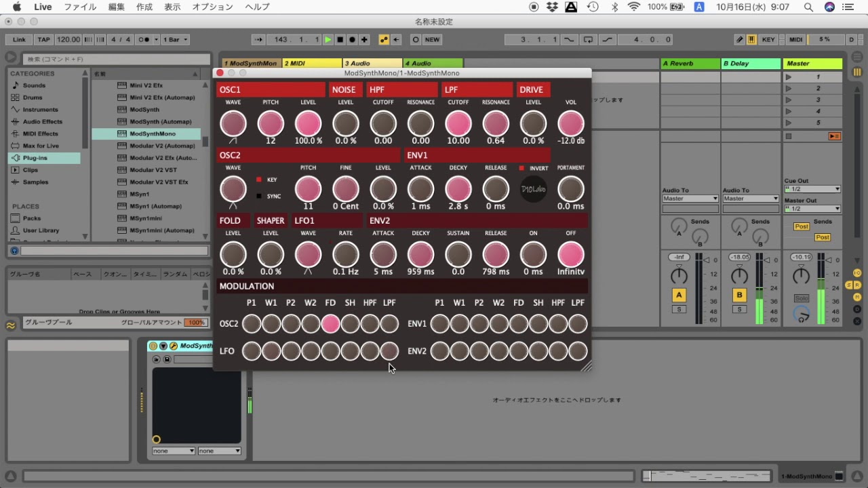Launch Master scene 1
This screenshot has height=488, width=868.
coord(789,77)
